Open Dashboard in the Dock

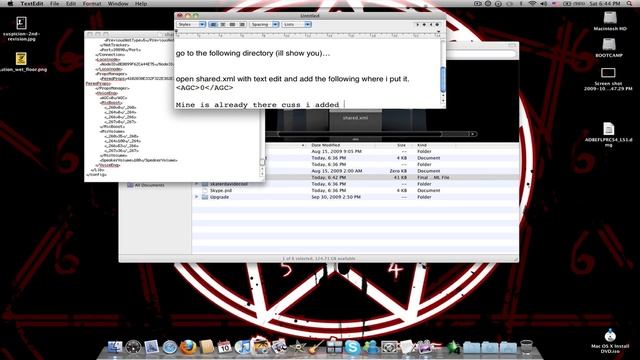click(133, 347)
